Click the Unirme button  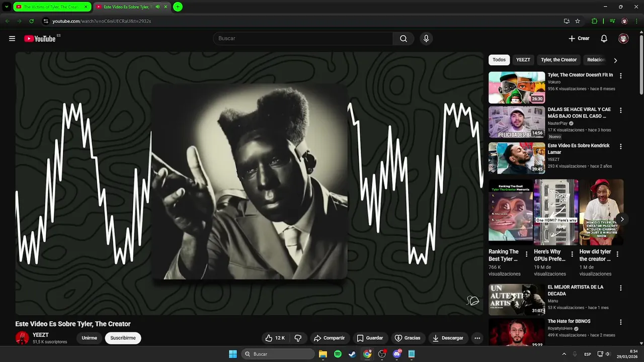tap(90, 338)
